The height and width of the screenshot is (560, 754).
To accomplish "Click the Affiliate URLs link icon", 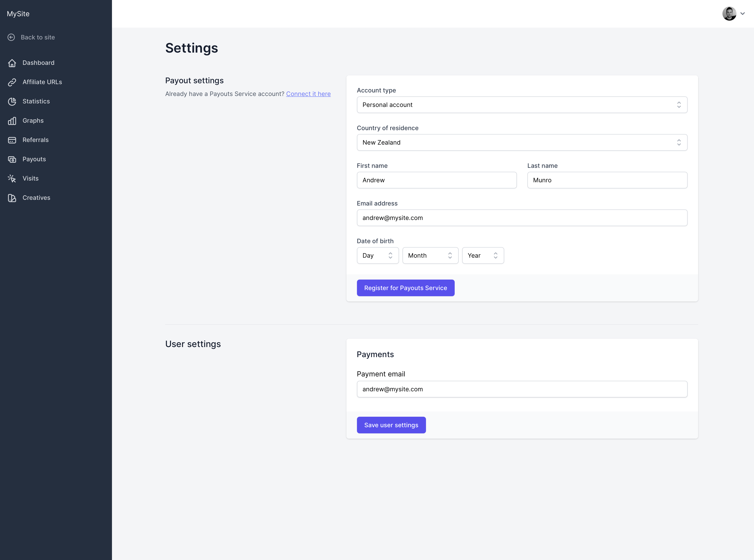I will tap(12, 82).
